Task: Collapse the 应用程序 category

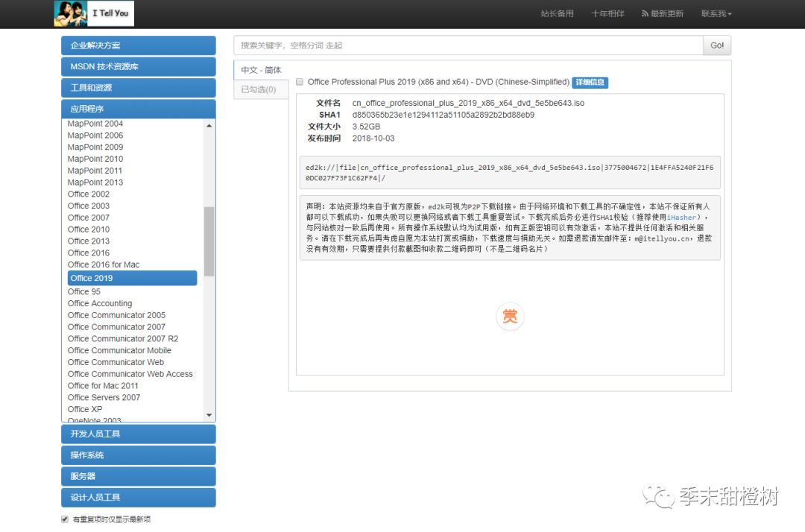Action: tap(138, 109)
